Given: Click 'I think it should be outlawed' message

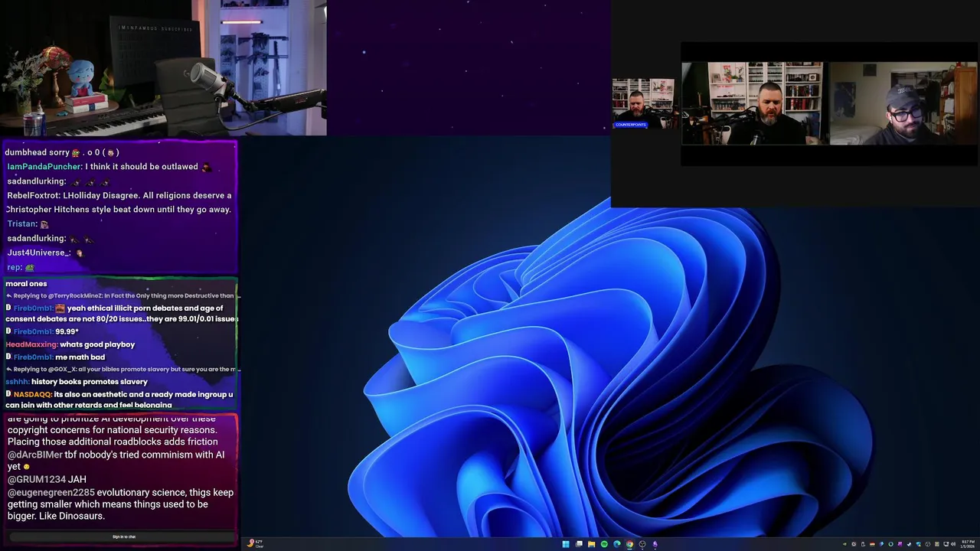Looking at the screenshot, I should click(142, 166).
